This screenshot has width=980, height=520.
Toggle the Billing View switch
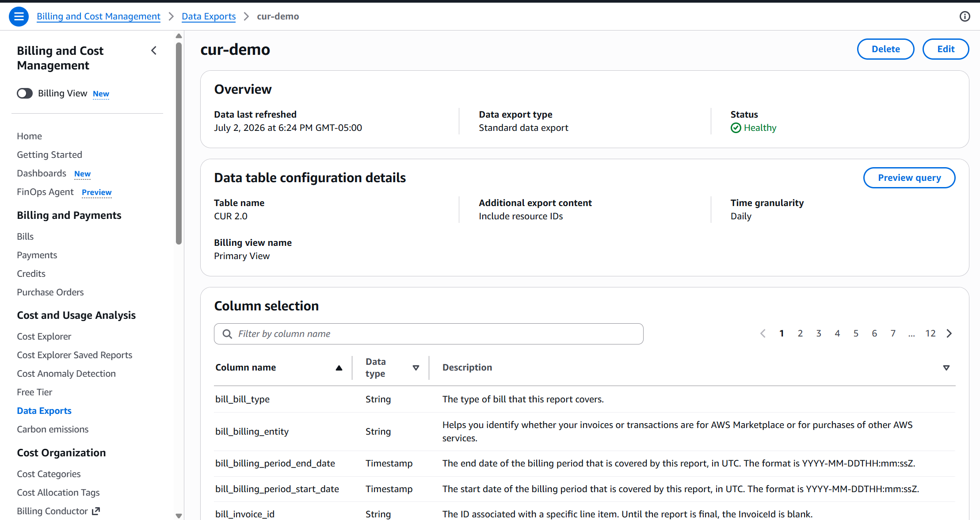coord(25,93)
